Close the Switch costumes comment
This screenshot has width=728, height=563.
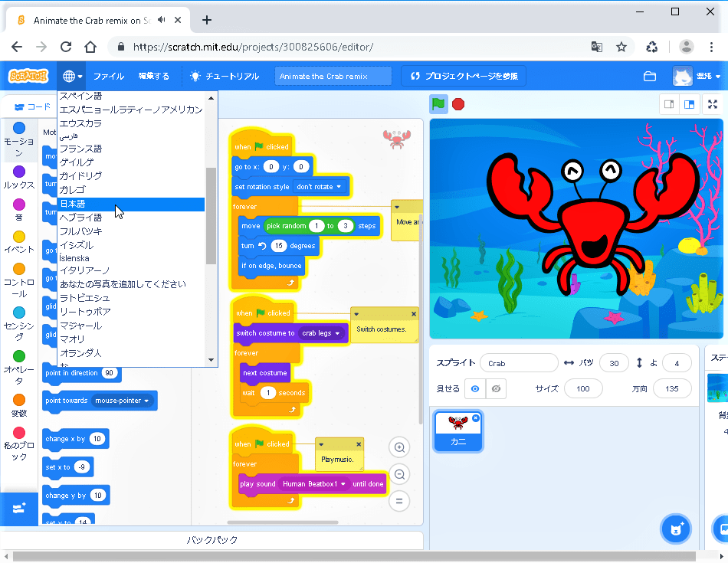(414, 314)
